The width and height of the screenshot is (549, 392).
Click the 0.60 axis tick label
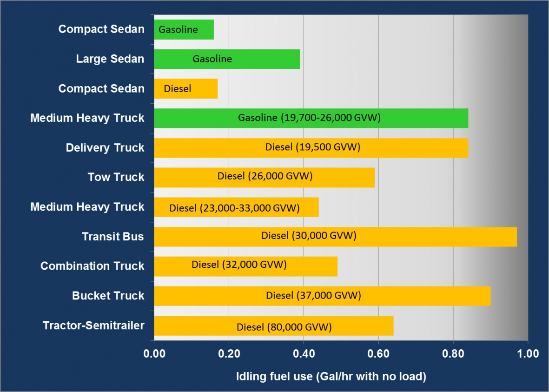pyautogui.click(x=378, y=354)
